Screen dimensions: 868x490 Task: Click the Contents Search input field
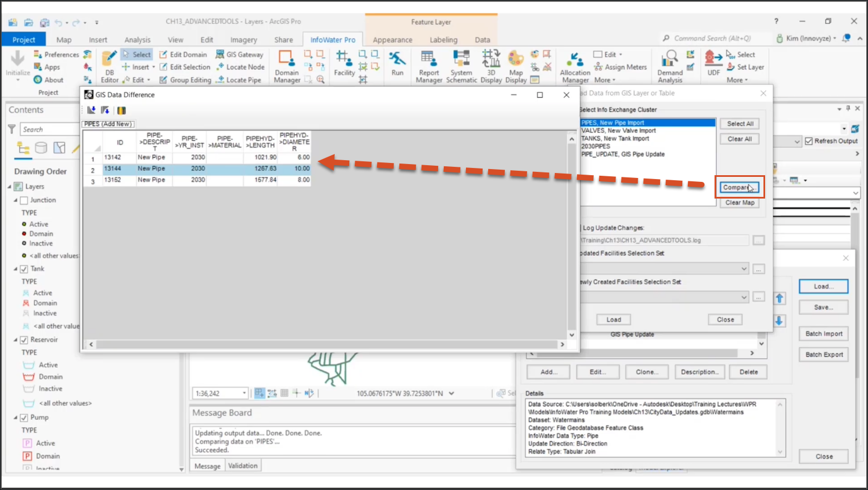[49, 129]
